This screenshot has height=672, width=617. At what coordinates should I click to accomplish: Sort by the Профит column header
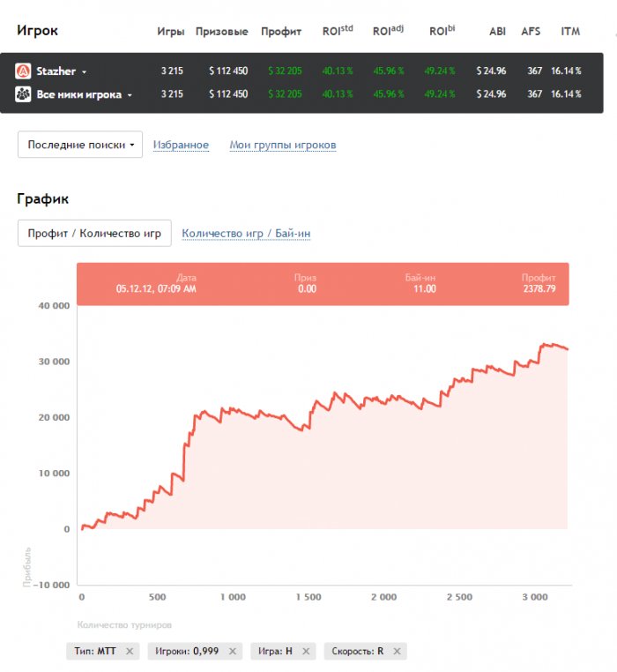coord(281,32)
